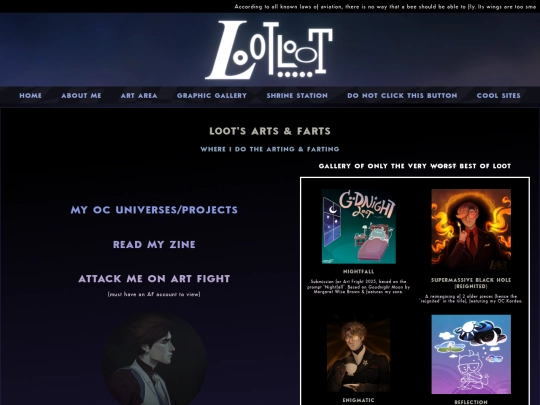Click the scrolling bee movie marquee text
The image size is (540, 405).
pos(385,7)
